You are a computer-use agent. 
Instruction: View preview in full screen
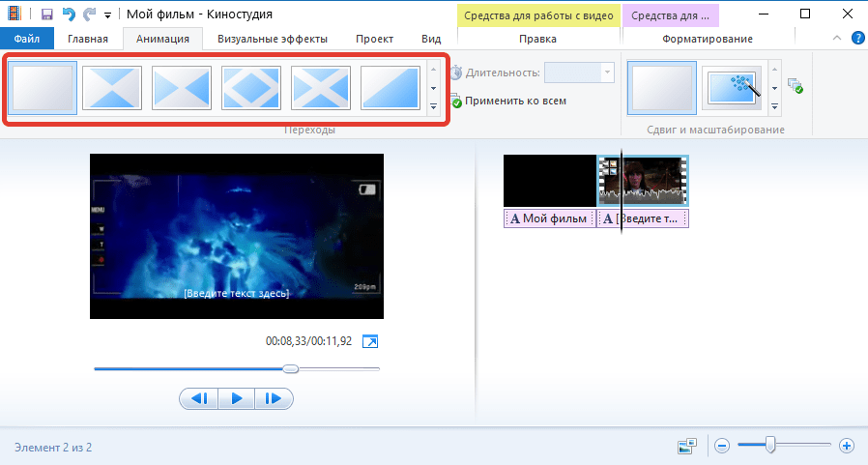370,341
